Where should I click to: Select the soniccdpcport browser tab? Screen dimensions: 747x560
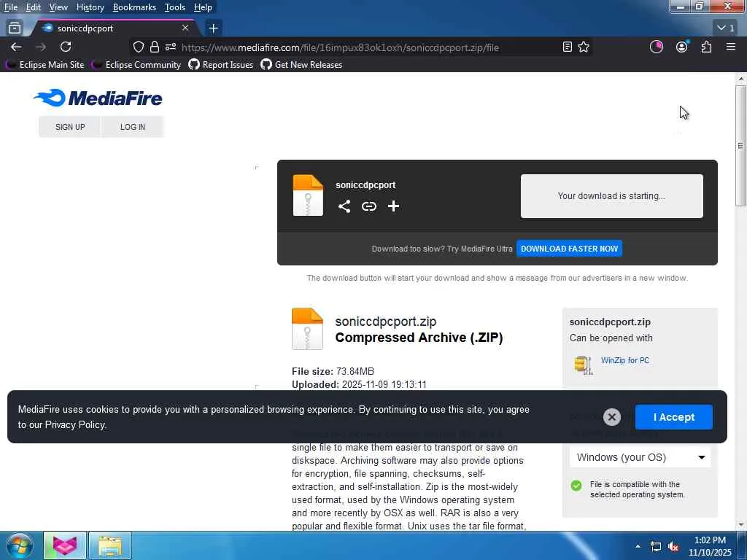(115, 28)
